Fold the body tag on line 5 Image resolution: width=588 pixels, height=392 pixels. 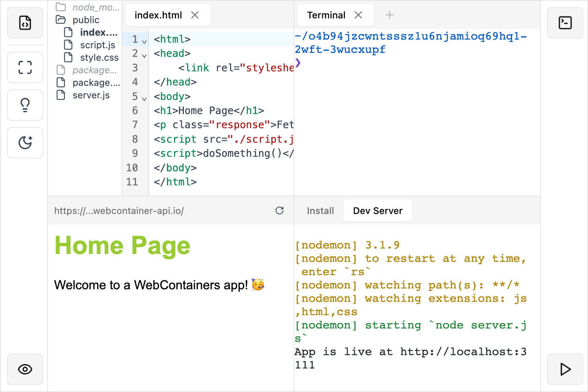pos(144,99)
